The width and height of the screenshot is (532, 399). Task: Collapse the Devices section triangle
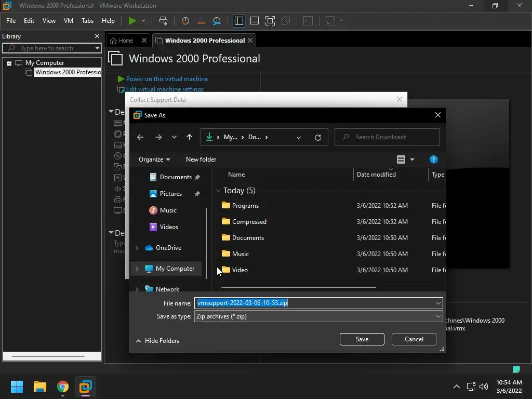tap(111, 111)
